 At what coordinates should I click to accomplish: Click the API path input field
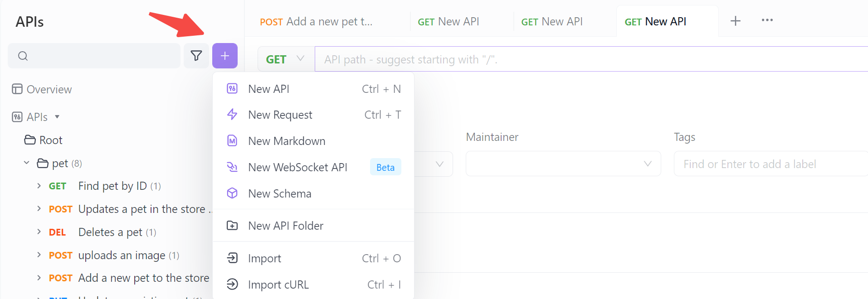591,59
